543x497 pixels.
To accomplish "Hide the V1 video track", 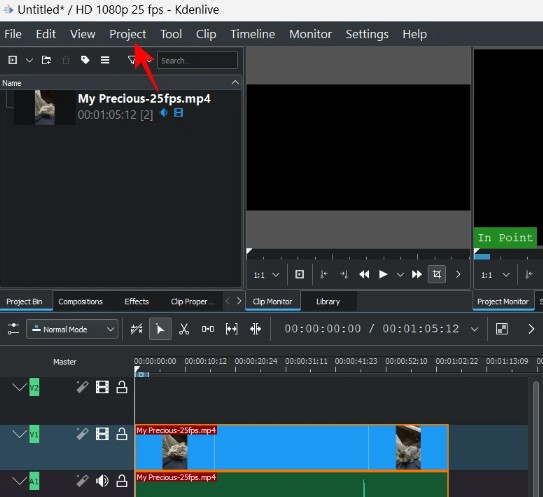I will [102, 434].
